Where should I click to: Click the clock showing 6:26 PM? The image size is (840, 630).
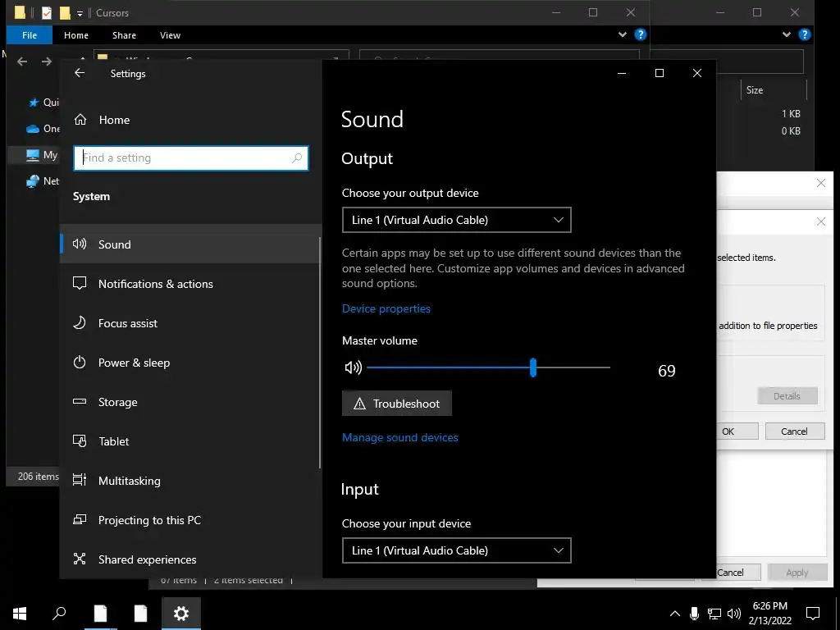coord(769,606)
